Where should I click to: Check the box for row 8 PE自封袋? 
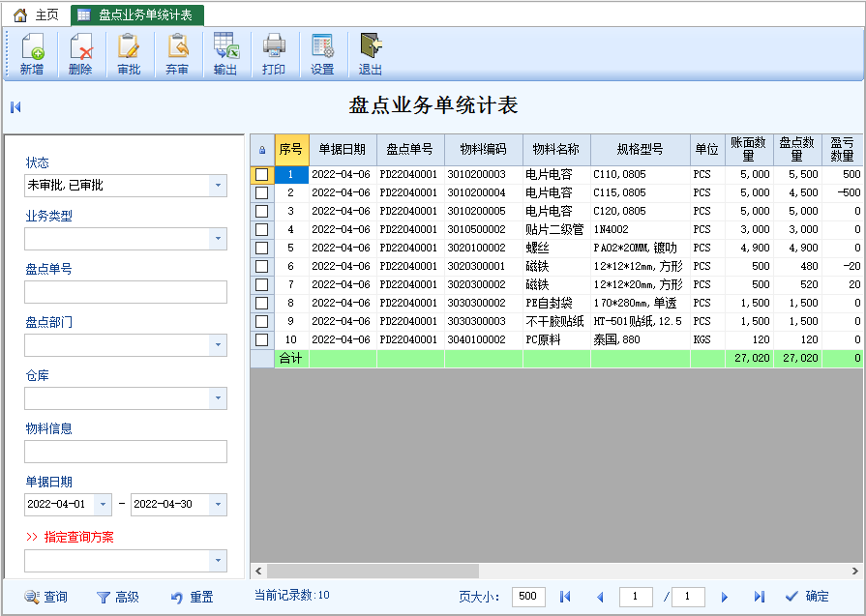click(x=262, y=303)
